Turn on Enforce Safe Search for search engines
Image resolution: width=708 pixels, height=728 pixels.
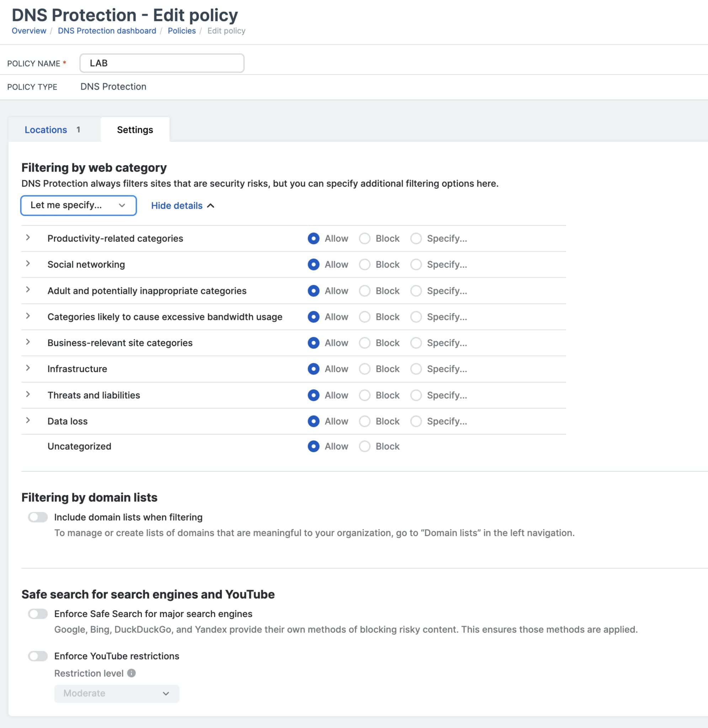[x=38, y=614]
